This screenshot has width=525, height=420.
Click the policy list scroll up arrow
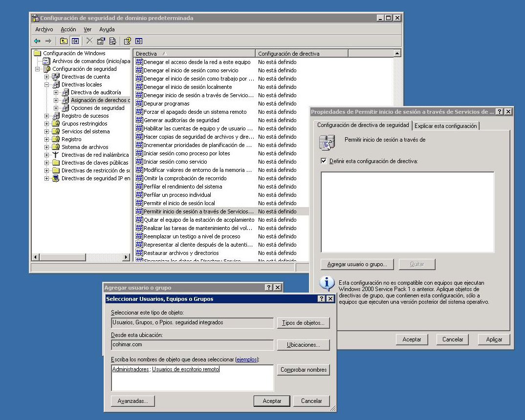point(397,53)
